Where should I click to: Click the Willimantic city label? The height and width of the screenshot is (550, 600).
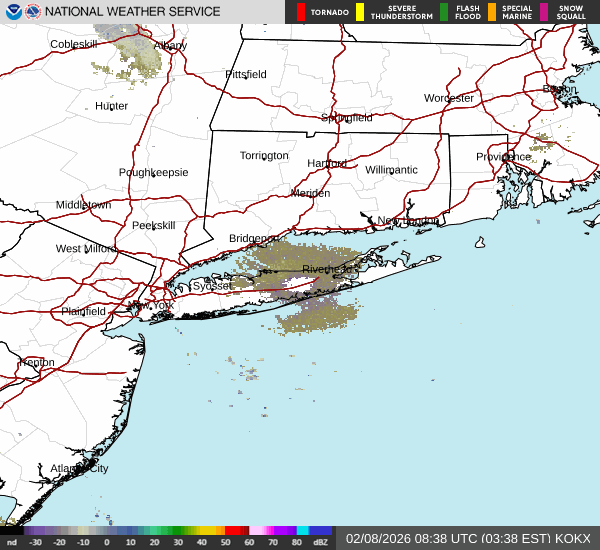click(x=391, y=170)
